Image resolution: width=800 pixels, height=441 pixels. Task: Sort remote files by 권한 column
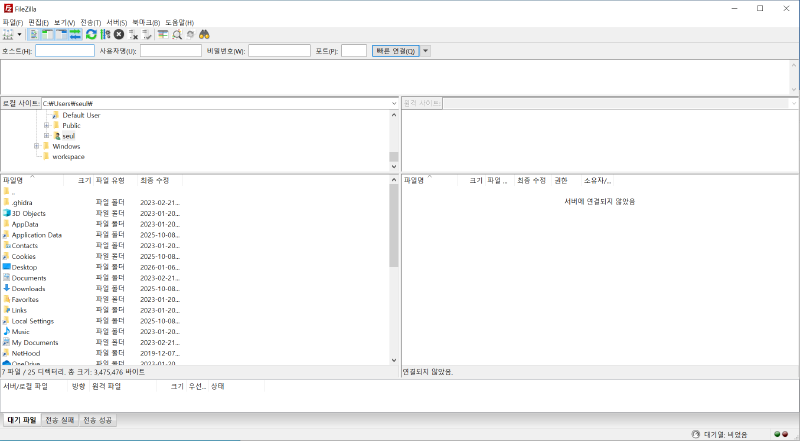pyautogui.click(x=566, y=180)
